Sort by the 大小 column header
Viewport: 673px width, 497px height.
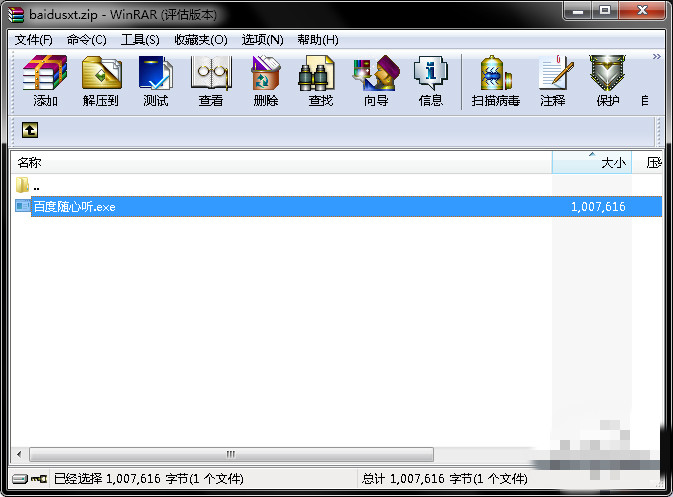click(x=591, y=162)
